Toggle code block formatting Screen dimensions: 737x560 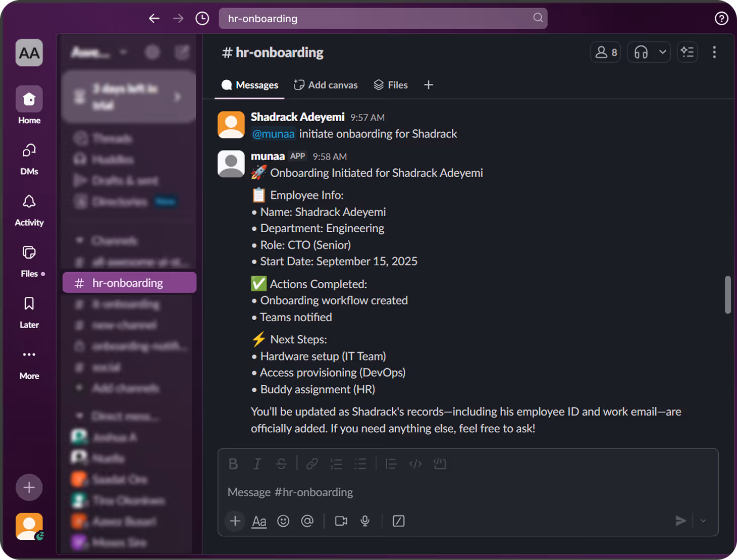coord(440,464)
